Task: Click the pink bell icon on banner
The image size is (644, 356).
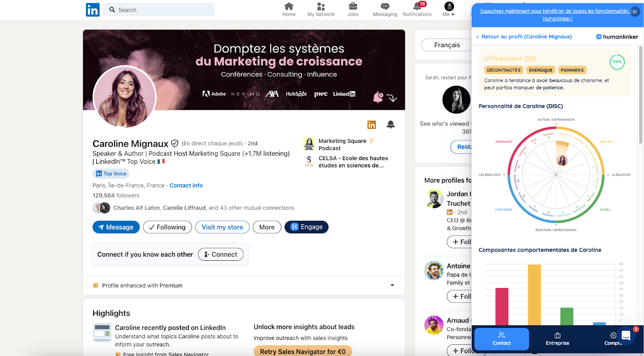Action: click(378, 97)
